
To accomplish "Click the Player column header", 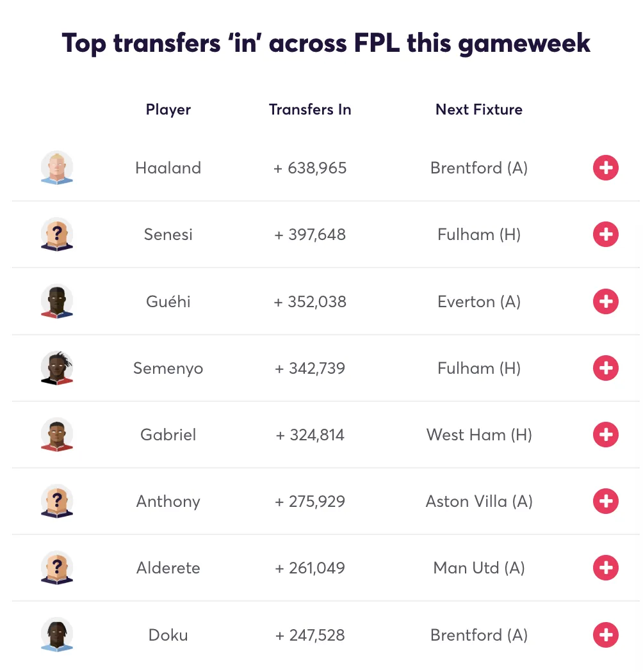I will click(168, 109).
